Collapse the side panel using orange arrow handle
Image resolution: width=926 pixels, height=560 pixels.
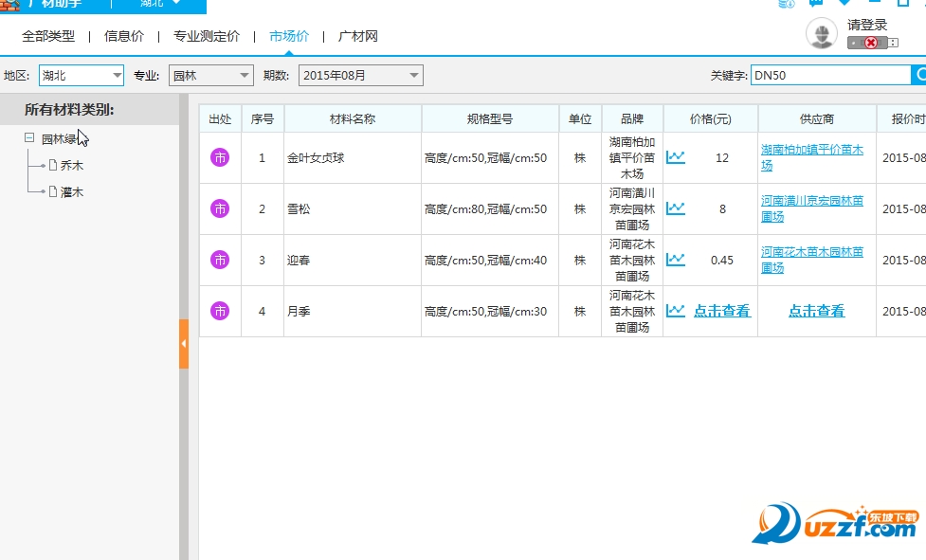pos(184,343)
